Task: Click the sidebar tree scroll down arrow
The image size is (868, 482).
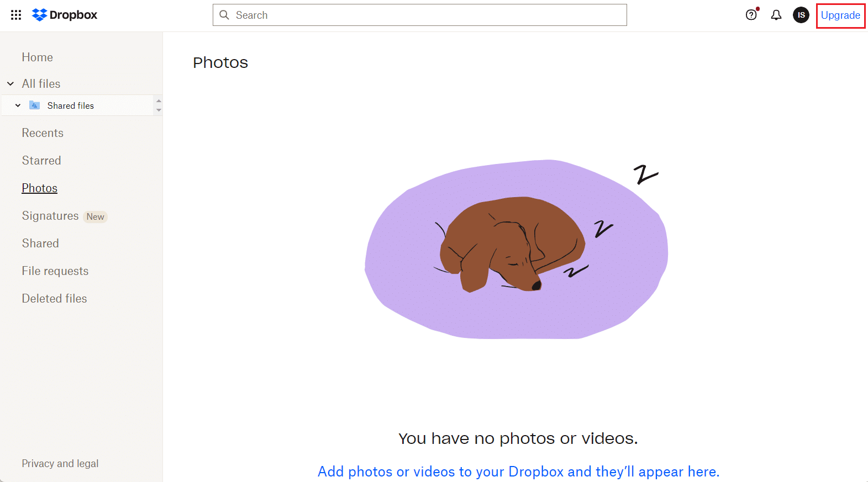Action: coord(159,110)
